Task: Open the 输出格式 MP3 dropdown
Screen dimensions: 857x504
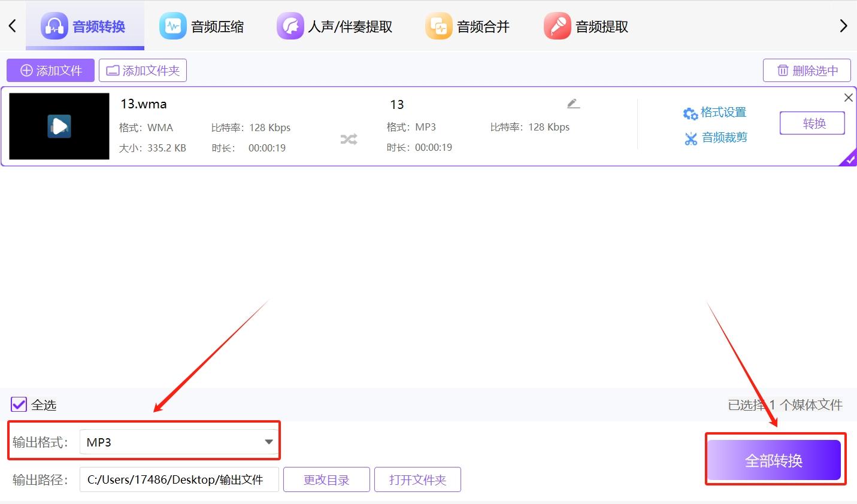Action: pos(179,441)
